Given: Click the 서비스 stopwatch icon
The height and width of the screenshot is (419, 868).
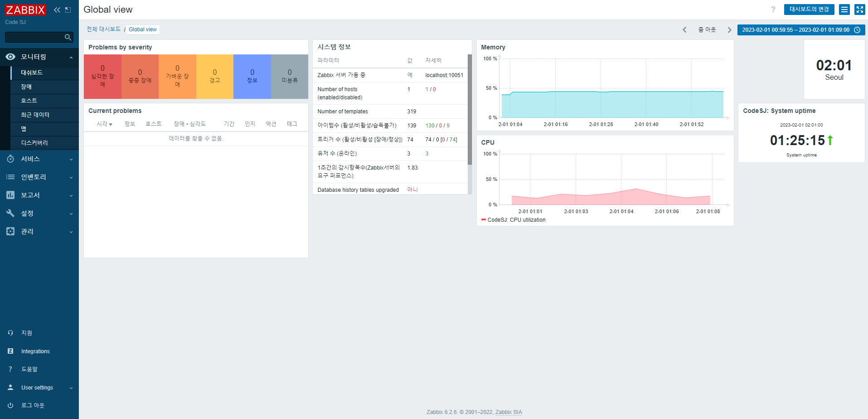Looking at the screenshot, I should (x=10, y=159).
